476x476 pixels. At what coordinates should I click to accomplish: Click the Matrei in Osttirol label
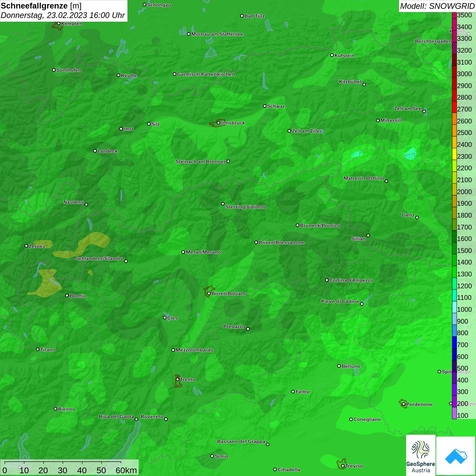(x=364, y=178)
